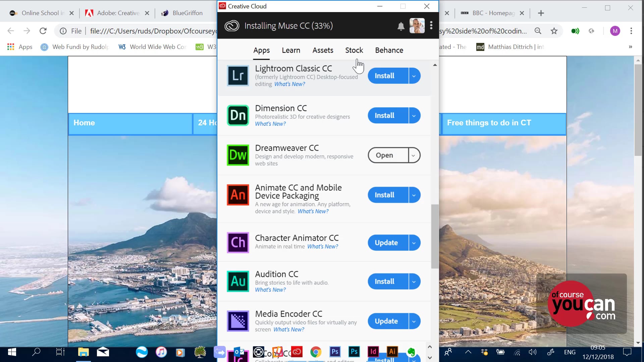Switch to the Assets tab
The image size is (644, 362).
pyautogui.click(x=323, y=50)
